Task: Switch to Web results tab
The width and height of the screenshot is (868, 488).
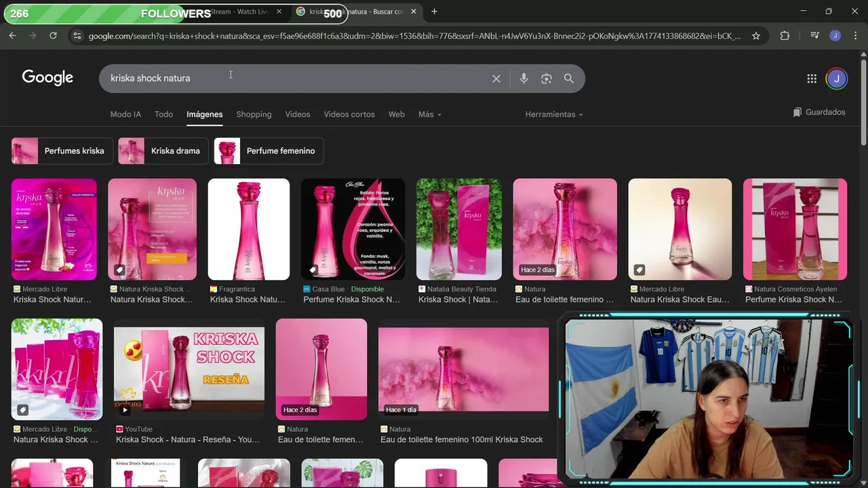Action: [x=397, y=115]
